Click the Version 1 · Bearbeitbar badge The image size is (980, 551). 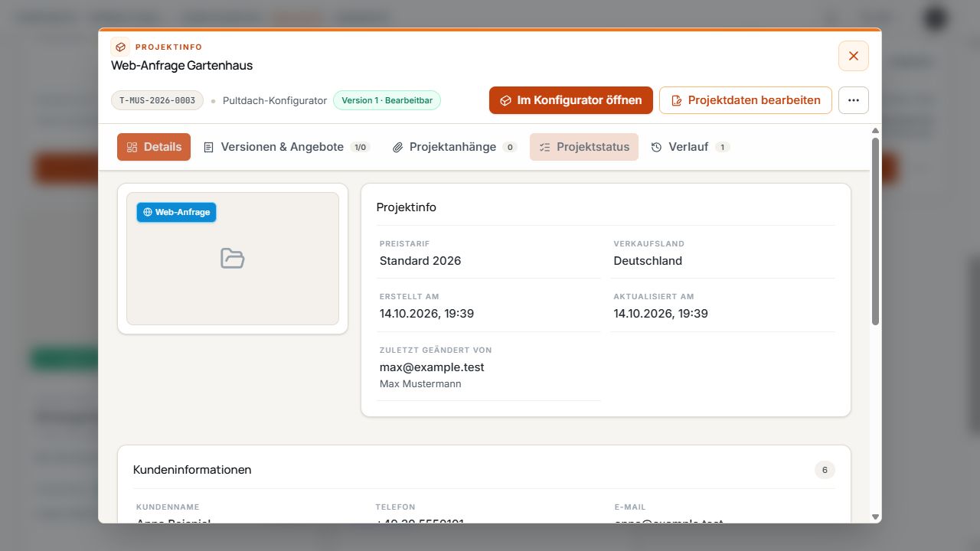(387, 100)
